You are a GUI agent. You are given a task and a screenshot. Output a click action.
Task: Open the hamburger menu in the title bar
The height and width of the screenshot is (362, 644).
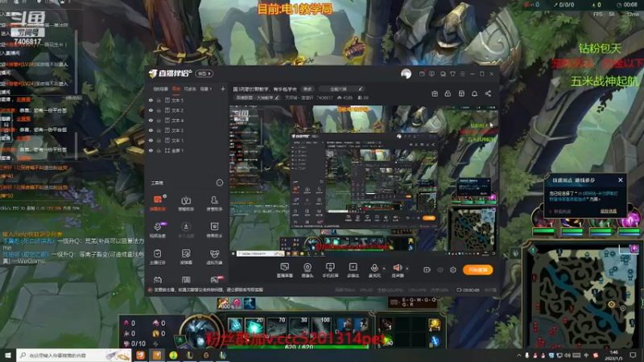tap(462, 74)
